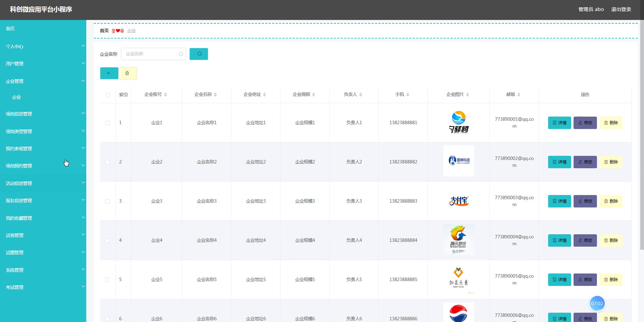This screenshot has width=644, height=322.
Task: Select the 企业 submenu item in sidebar
Action: (43, 97)
